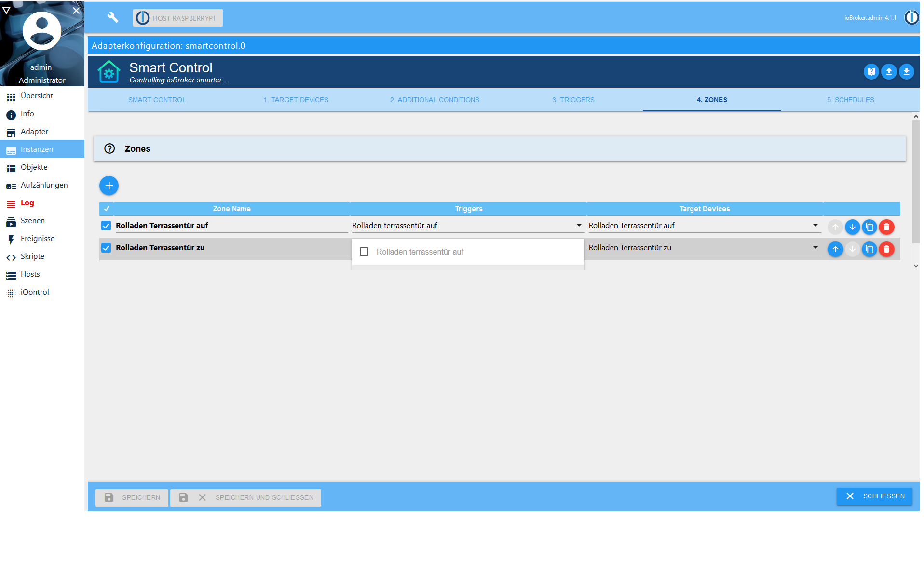The image size is (924, 563).
Task: Click the HOST RASPBERRYPI button
Action: click(177, 18)
